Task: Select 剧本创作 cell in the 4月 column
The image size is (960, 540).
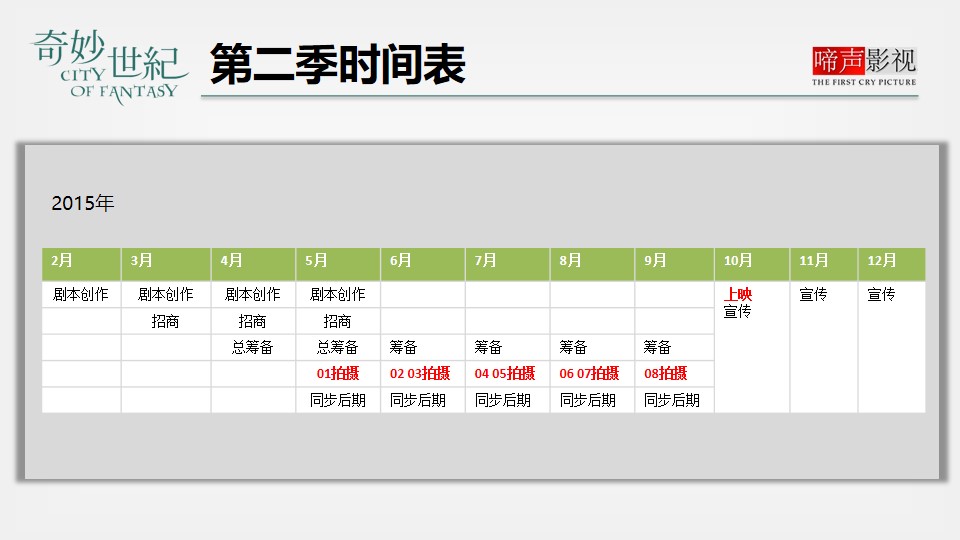Action: click(x=253, y=294)
